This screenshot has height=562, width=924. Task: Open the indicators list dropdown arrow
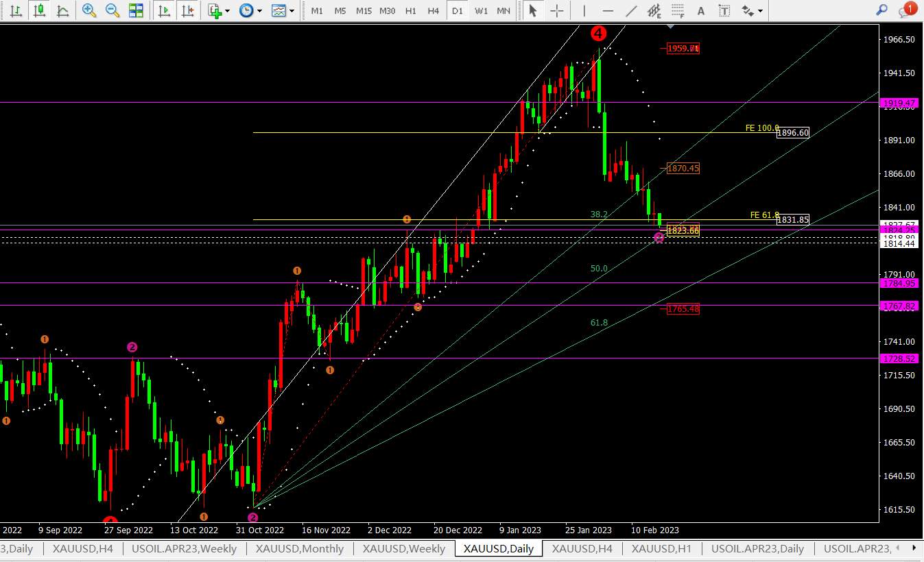pyautogui.click(x=228, y=11)
